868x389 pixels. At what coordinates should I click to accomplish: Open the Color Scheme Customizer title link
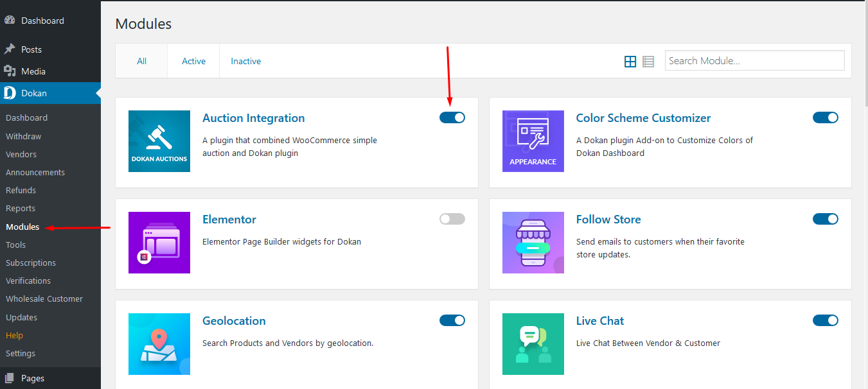pos(644,118)
